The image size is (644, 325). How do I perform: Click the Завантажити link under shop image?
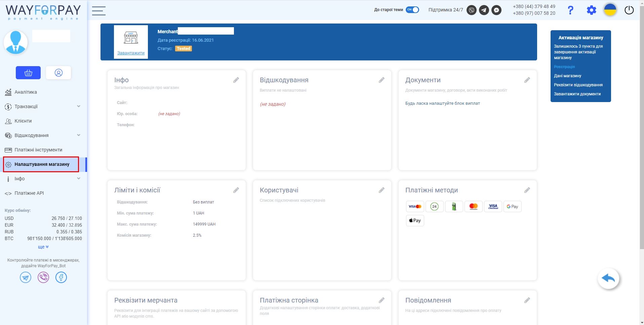131,53
